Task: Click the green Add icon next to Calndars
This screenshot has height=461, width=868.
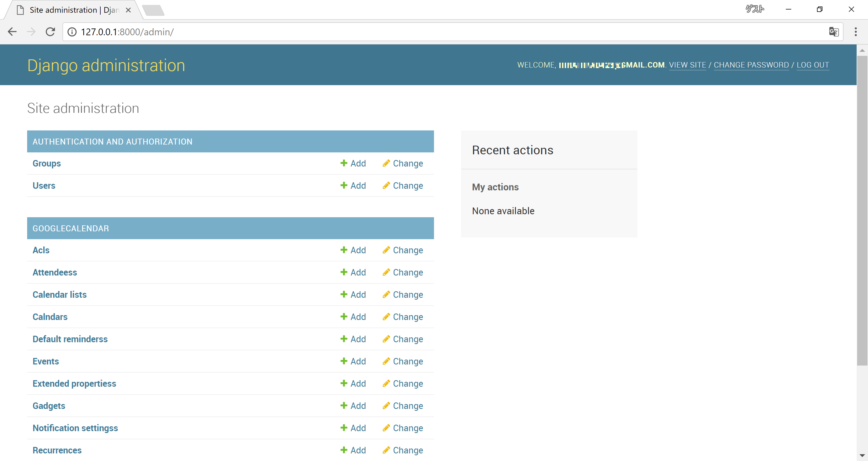Action: click(x=344, y=317)
